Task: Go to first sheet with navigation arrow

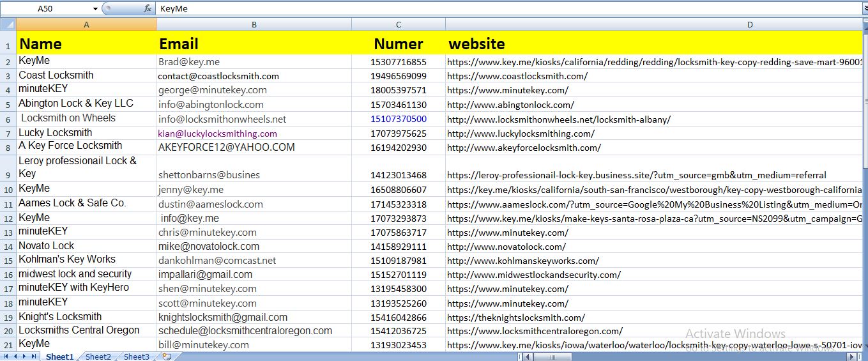Action: click(x=6, y=357)
